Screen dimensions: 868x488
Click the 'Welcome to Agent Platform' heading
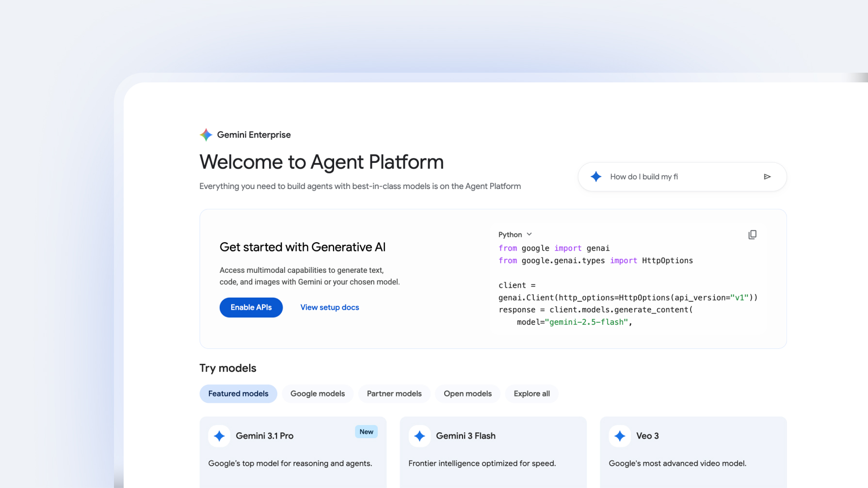pos(321,162)
